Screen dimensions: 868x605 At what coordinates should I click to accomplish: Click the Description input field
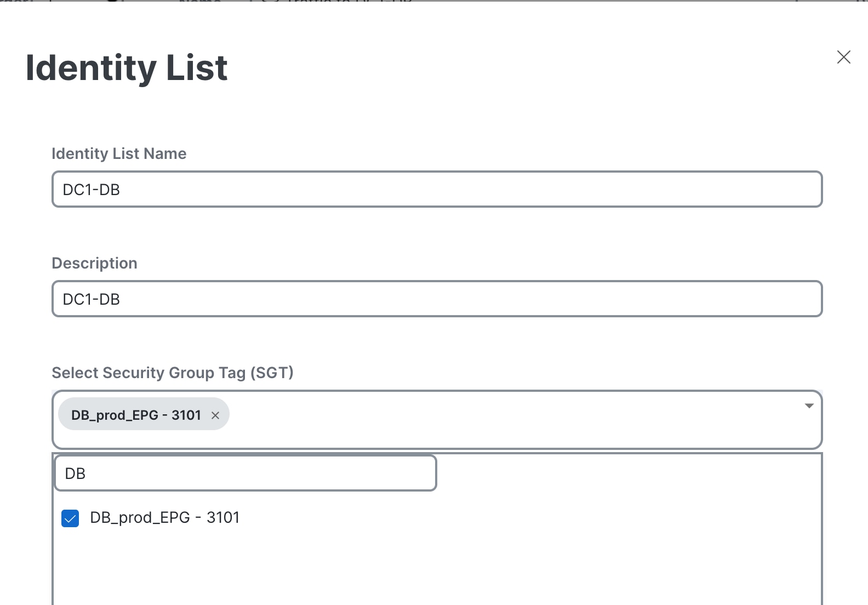tap(437, 299)
